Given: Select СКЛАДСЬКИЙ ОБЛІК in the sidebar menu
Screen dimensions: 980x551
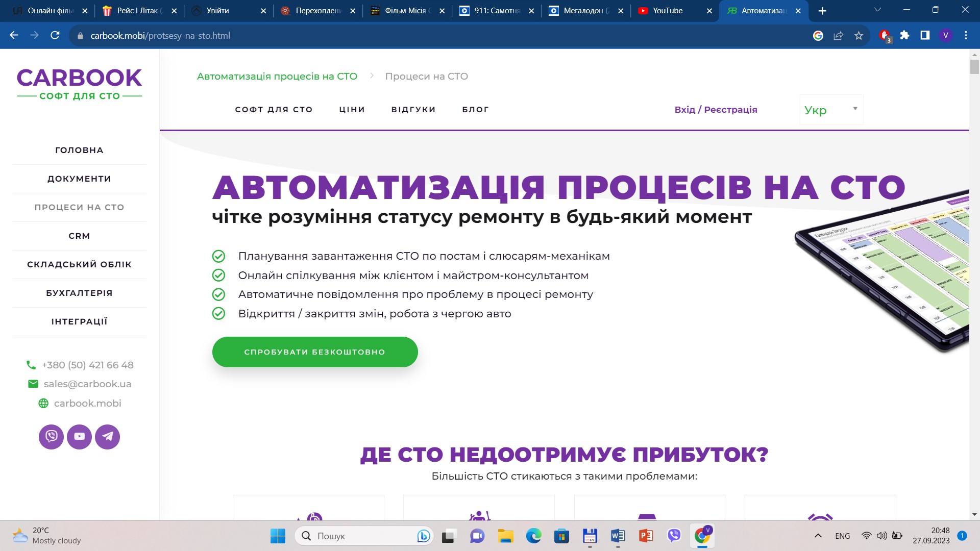Looking at the screenshot, I should (x=79, y=264).
